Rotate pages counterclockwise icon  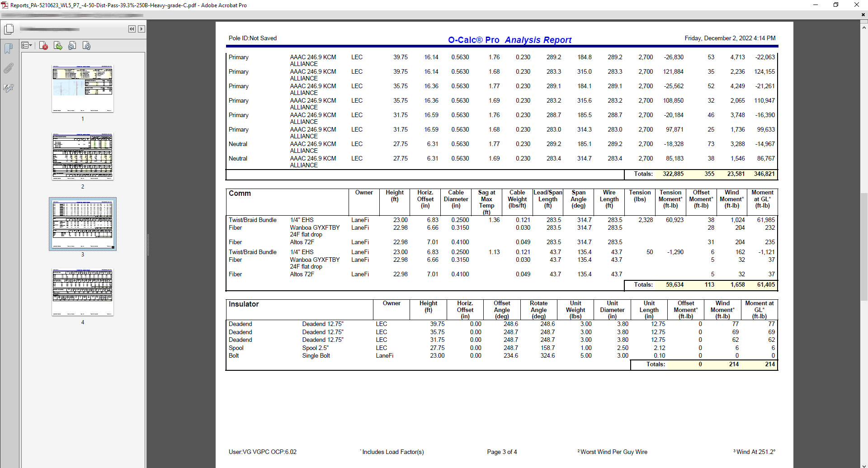tap(72, 46)
